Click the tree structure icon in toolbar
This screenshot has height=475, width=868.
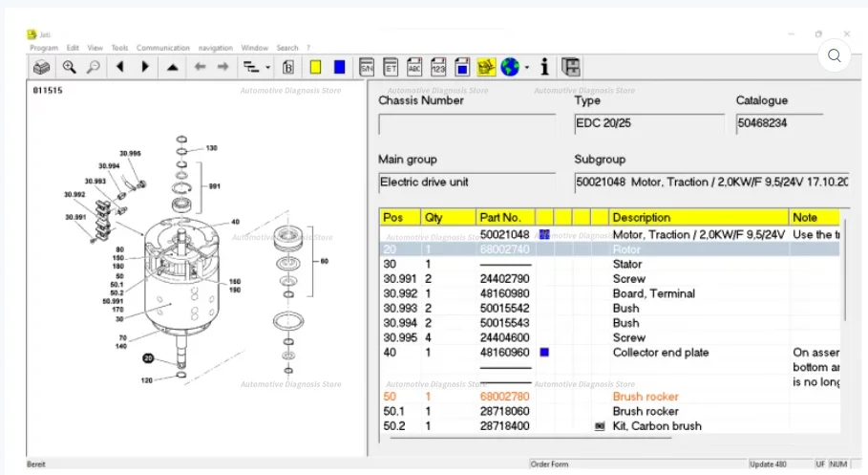pyautogui.click(x=252, y=68)
